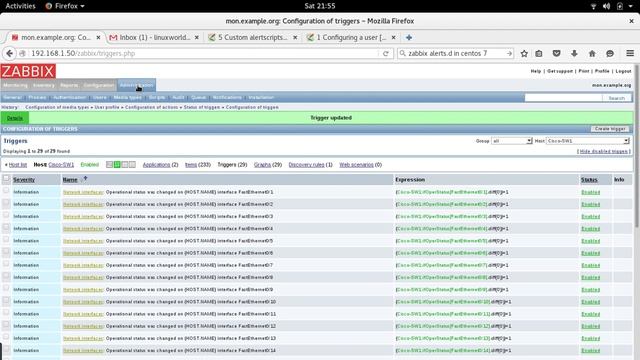The image size is (640, 360).
Task: Go to the Firefox home page icon
Action: [x=592, y=53]
